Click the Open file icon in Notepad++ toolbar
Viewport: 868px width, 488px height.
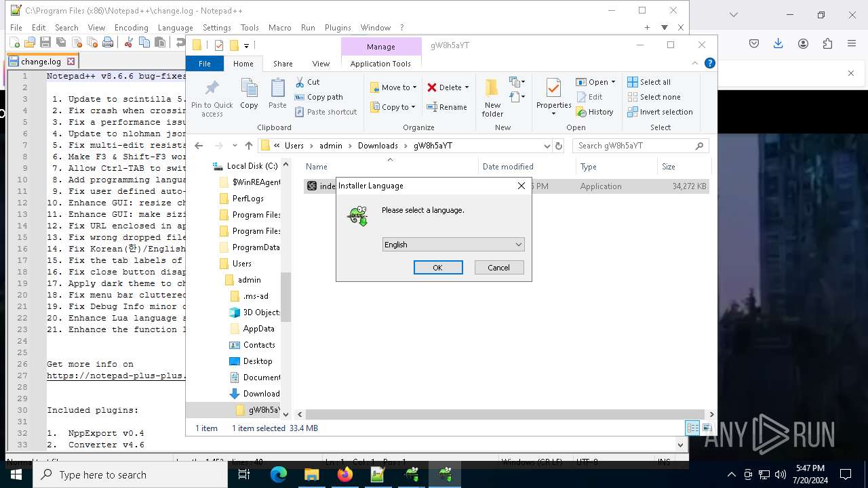[x=30, y=43]
